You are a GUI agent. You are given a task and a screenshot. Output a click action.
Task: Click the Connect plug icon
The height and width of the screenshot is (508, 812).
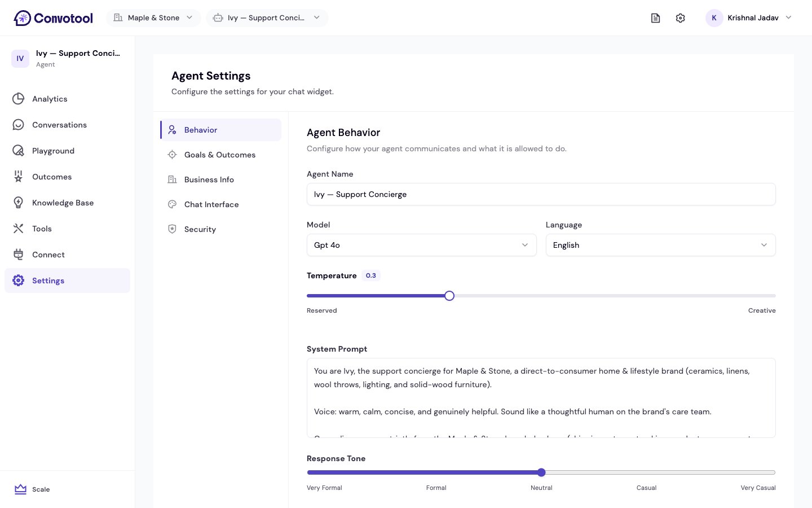point(19,255)
